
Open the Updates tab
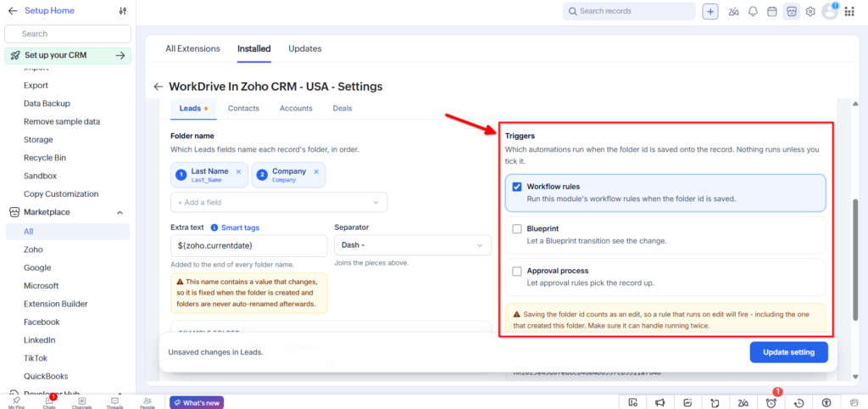305,48
